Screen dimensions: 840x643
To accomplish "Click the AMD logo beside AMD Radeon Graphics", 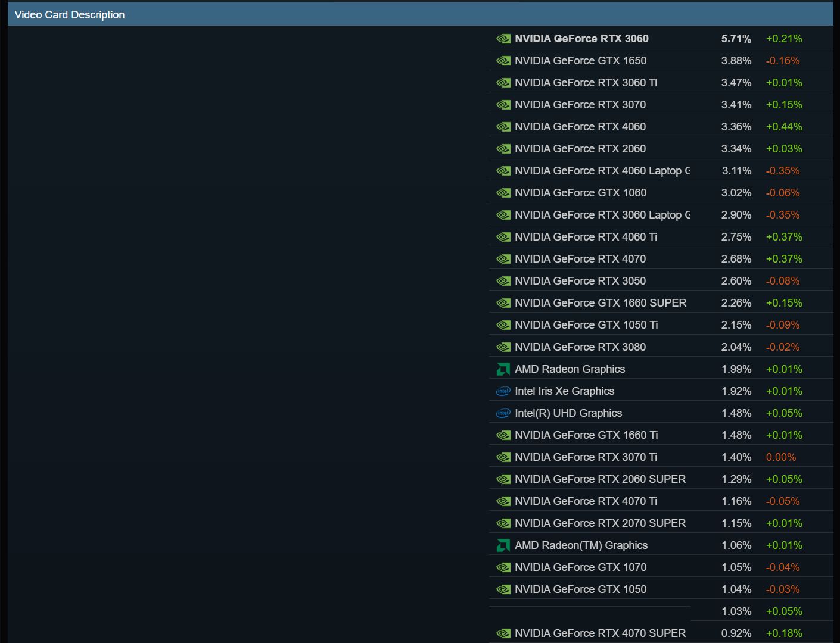I will [x=503, y=369].
